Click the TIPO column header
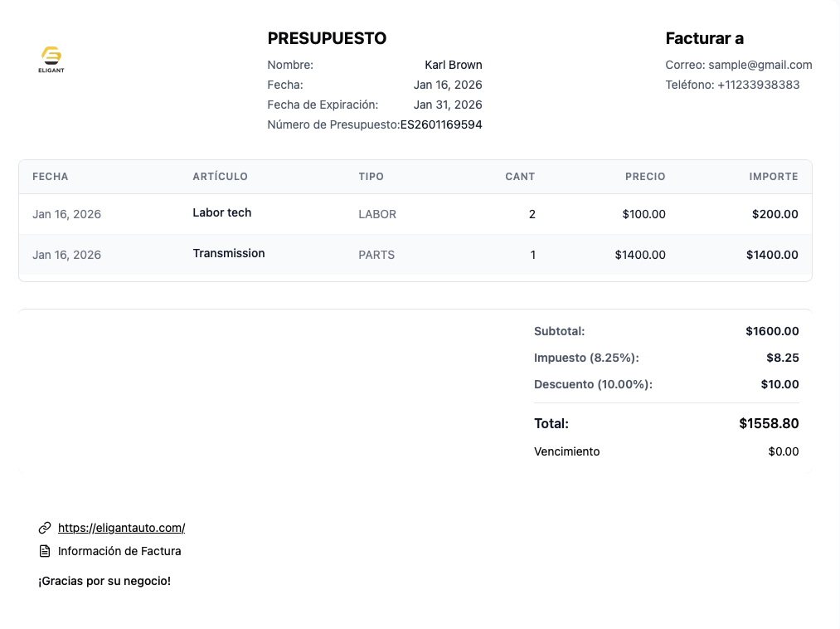 click(371, 177)
